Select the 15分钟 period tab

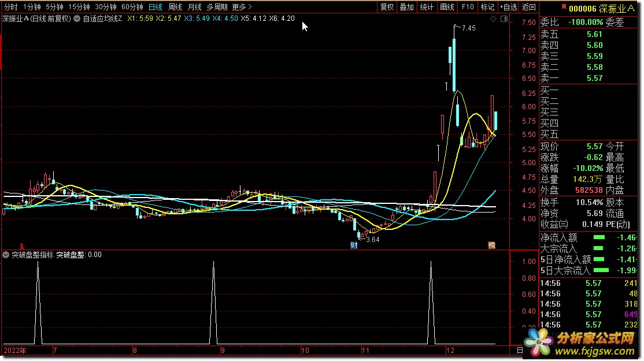click(x=79, y=7)
